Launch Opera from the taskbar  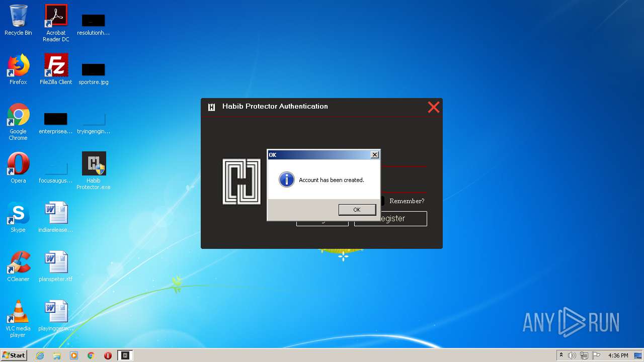coord(108,355)
